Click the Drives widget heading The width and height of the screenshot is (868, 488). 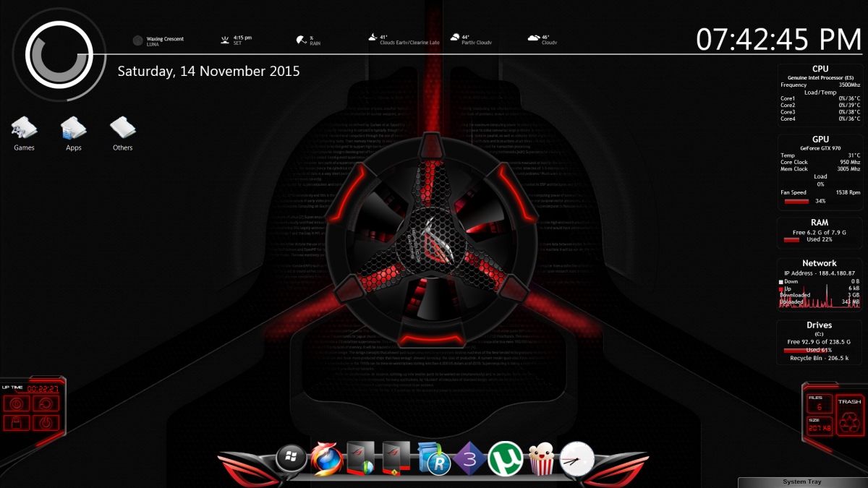820,325
